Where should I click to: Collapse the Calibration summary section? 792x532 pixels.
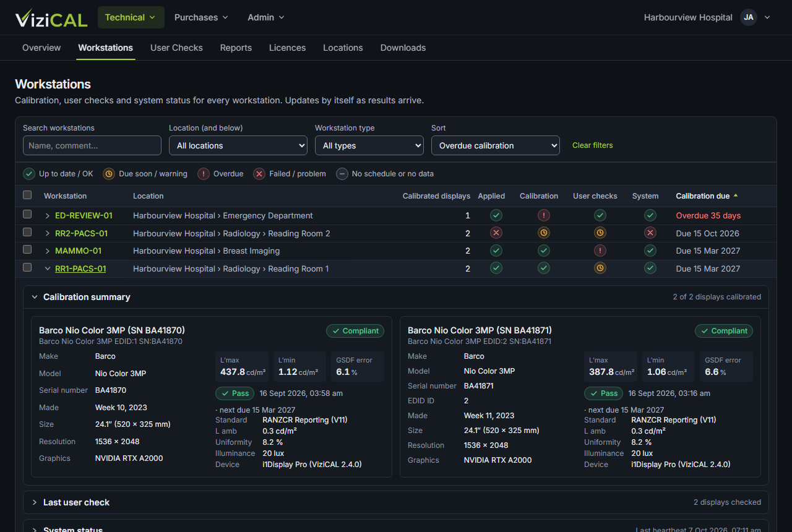click(396, 297)
